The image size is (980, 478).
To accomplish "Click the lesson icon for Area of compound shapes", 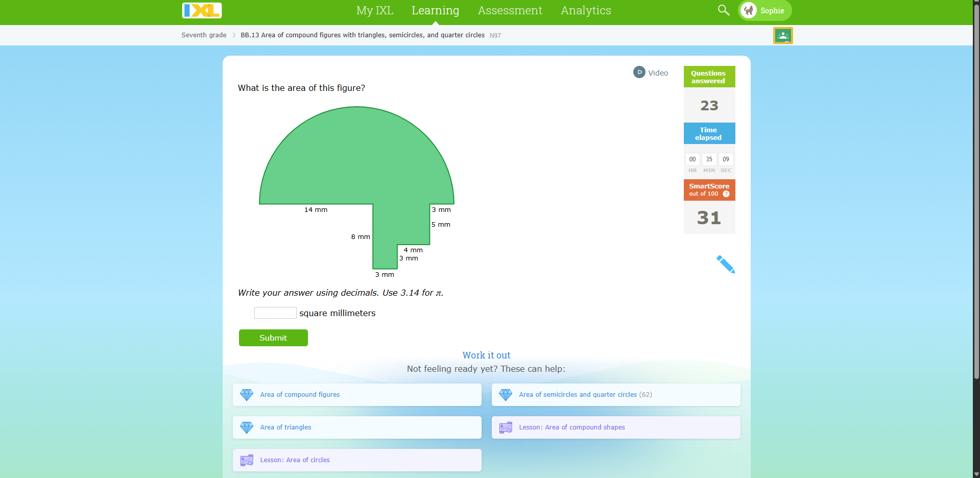I will click(505, 427).
